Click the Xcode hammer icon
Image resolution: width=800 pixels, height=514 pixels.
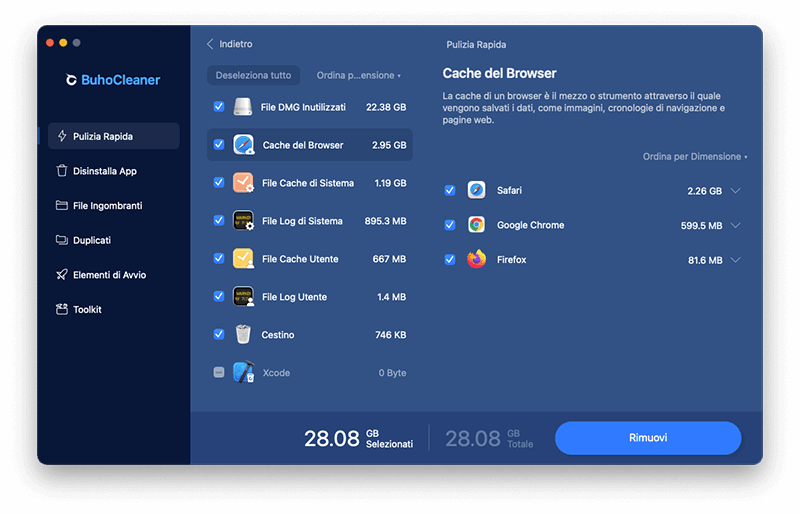point(243,372)
